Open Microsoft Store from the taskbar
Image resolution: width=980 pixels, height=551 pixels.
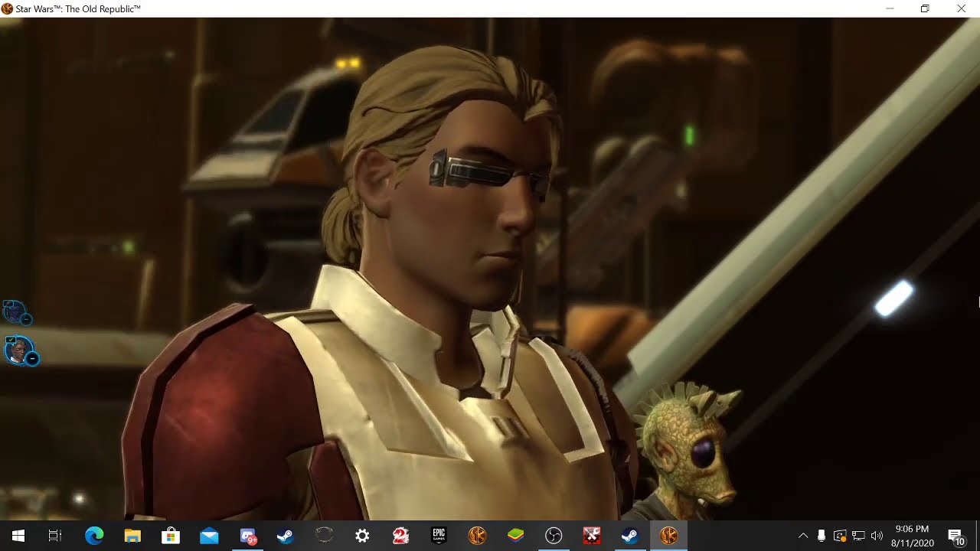(171, 536)
